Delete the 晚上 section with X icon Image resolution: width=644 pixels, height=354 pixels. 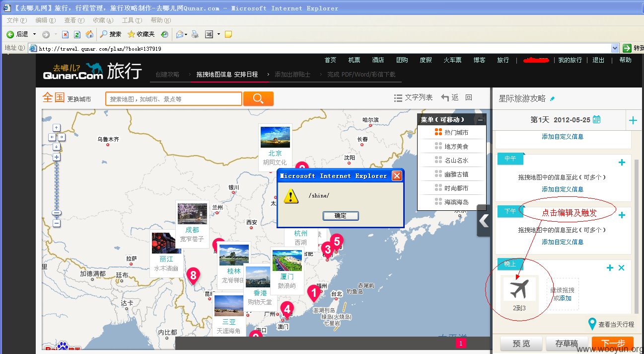[621, 268]
